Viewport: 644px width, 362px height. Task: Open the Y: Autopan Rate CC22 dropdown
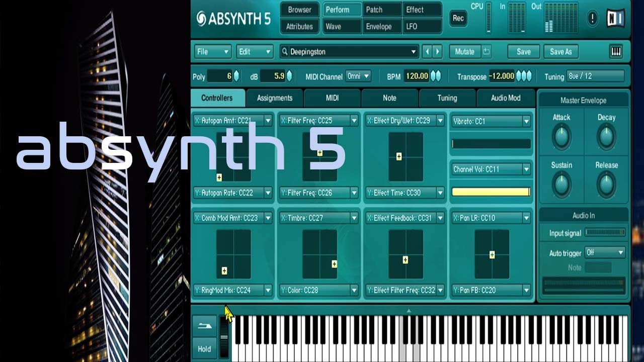233,193
